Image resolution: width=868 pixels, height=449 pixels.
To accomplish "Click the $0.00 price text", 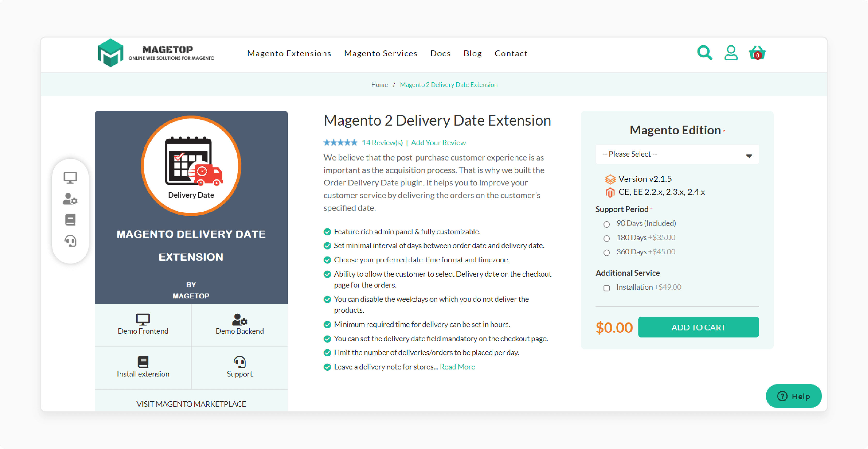I will pyautogui.click(x=614, y=328).
